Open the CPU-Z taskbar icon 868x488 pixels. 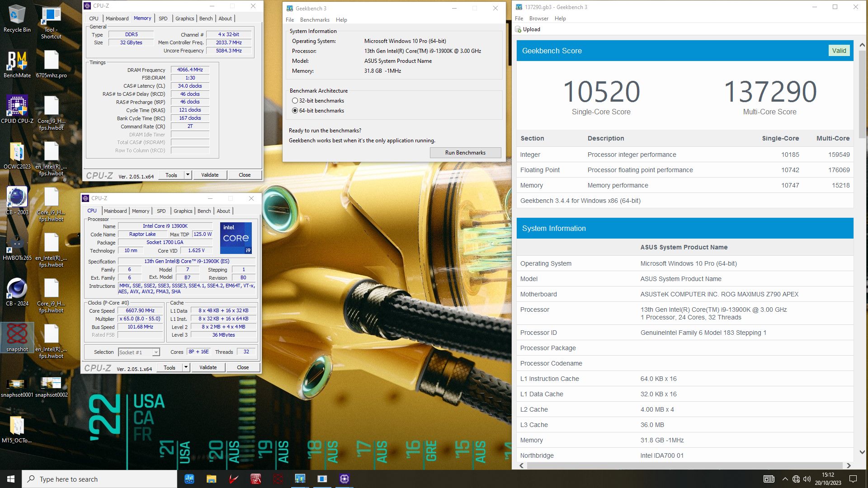[344, 479]
